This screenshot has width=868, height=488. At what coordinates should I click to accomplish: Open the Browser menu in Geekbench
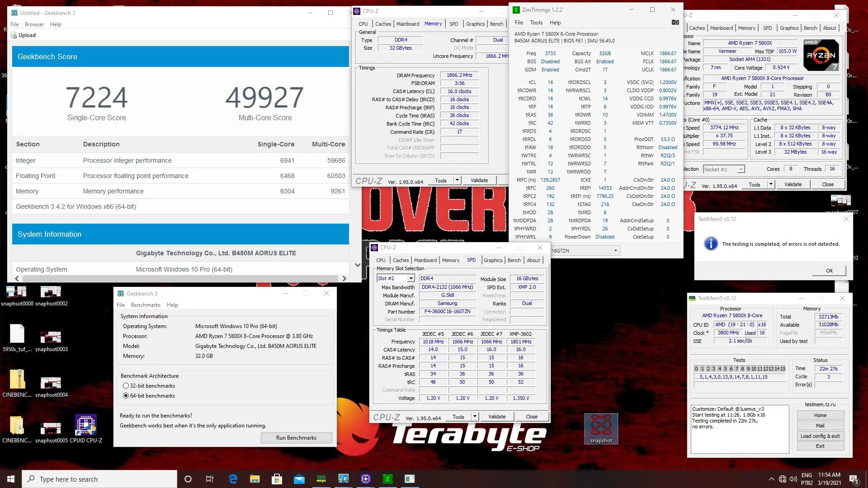click(34, 24)
